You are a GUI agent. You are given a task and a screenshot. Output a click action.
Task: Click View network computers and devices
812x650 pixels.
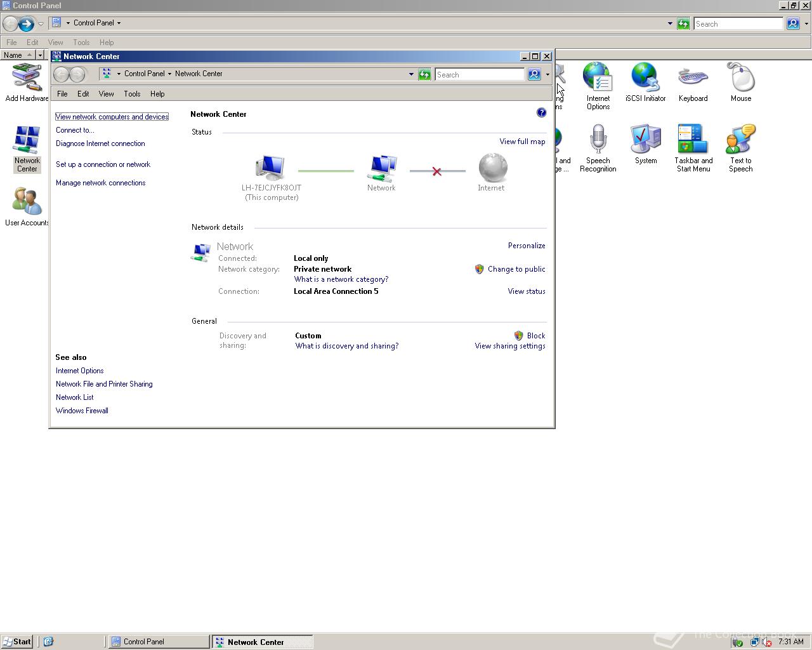(x=112, y=117)
